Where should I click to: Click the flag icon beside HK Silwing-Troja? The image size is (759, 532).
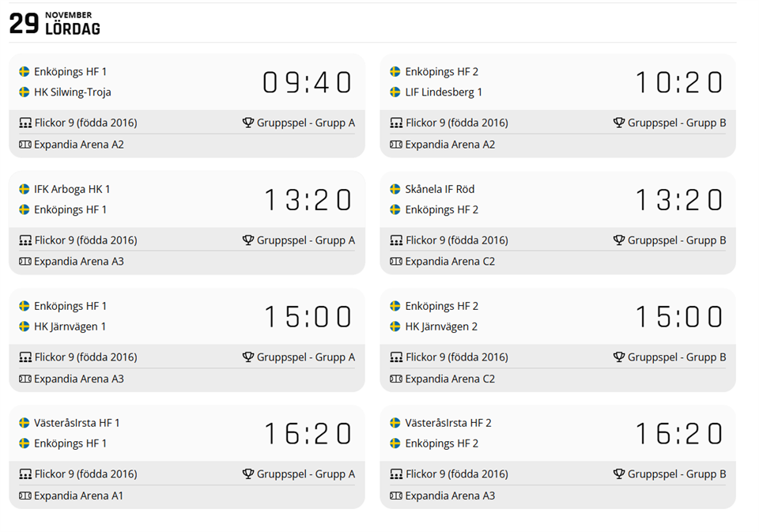click(25, 92)
